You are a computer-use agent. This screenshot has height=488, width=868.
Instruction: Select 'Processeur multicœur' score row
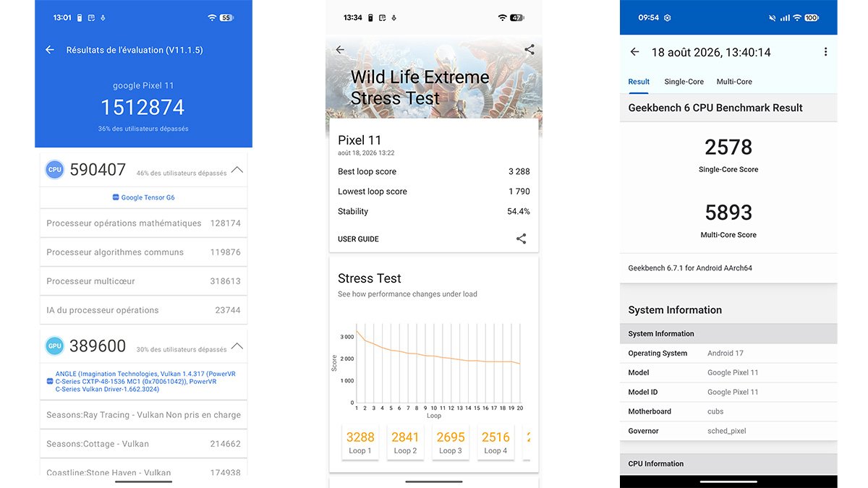(x=143, y=281)
